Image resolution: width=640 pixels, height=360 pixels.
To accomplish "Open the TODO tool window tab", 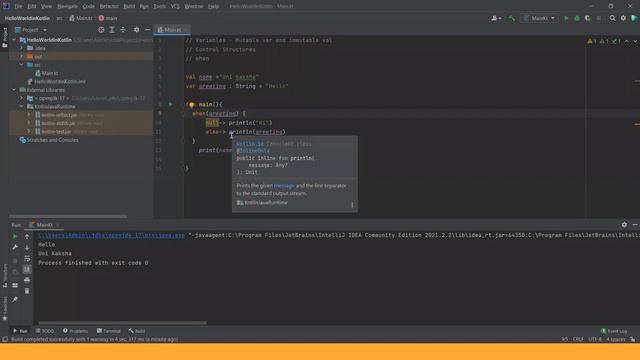I will click(x=45, y=331).
